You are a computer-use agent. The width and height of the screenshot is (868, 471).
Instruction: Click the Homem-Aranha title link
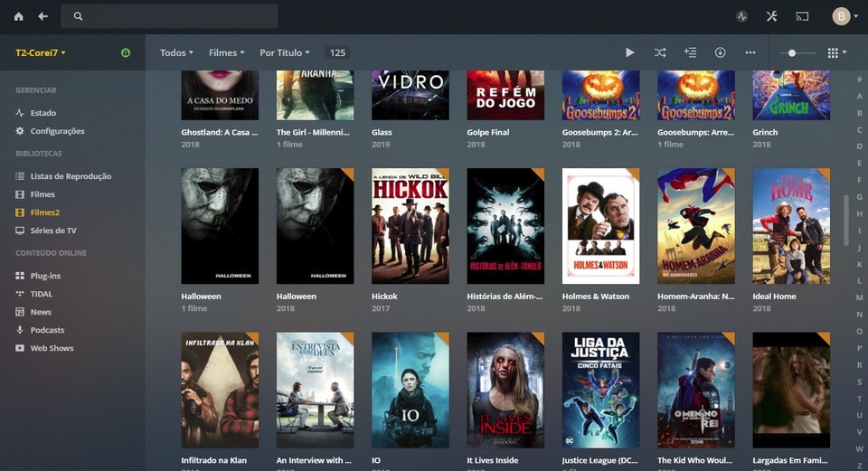(x=696, y=297)
